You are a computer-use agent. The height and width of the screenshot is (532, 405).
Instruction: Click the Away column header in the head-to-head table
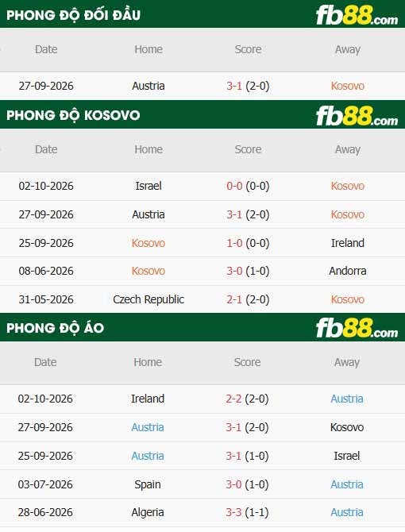point(348,49)
